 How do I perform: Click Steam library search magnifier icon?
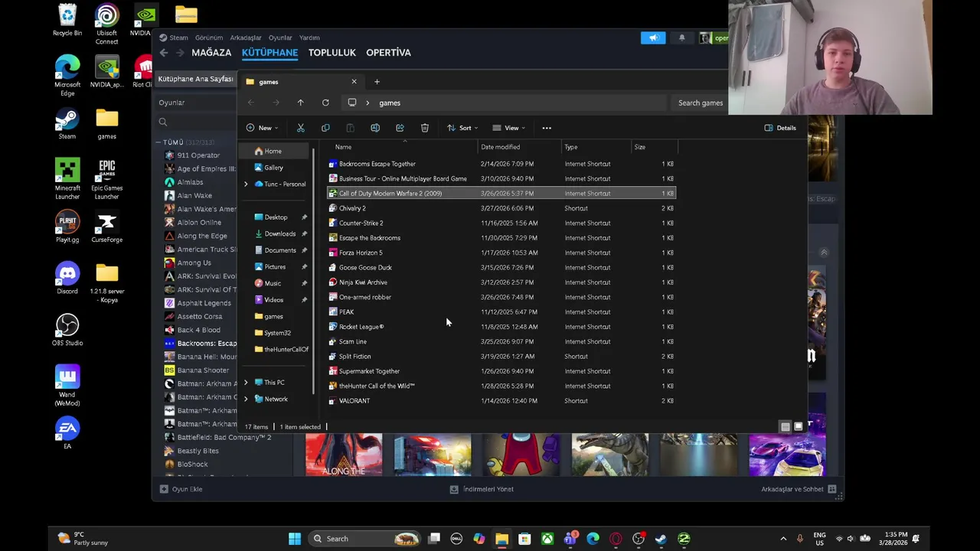point(163,122)
